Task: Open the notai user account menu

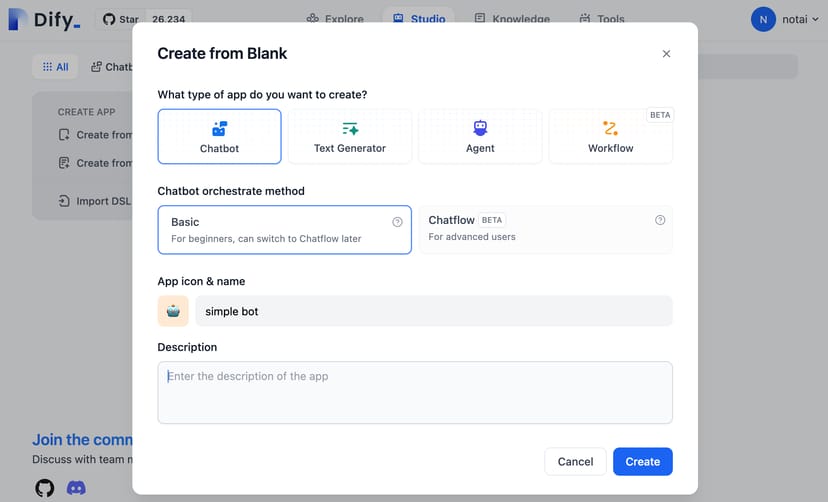Action: [785, 19]
